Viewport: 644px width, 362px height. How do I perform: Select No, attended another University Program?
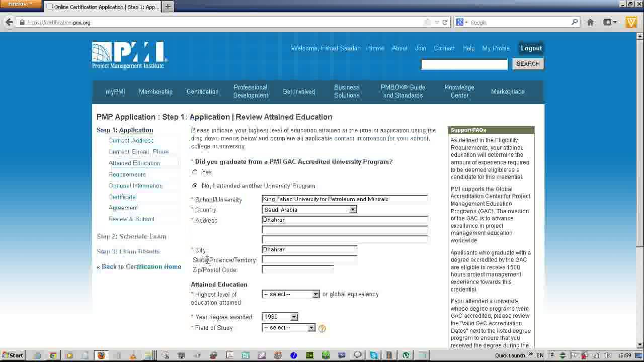point(195,186)
